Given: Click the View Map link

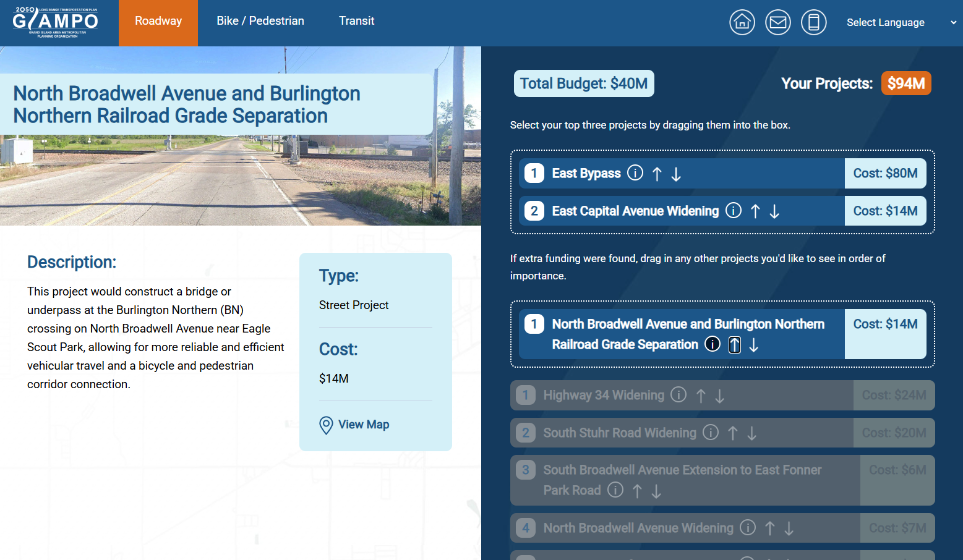Looking at the screenshot, I should pos(364,425).
